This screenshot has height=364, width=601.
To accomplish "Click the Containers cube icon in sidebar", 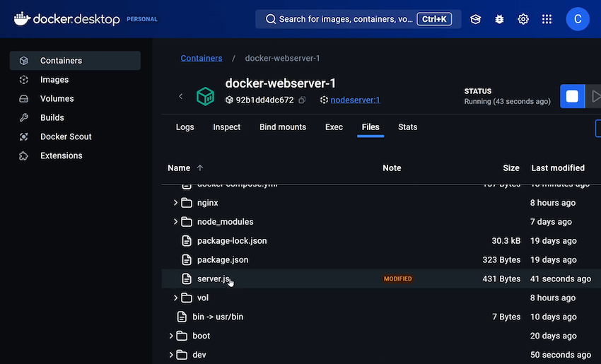I will (24, 61).
